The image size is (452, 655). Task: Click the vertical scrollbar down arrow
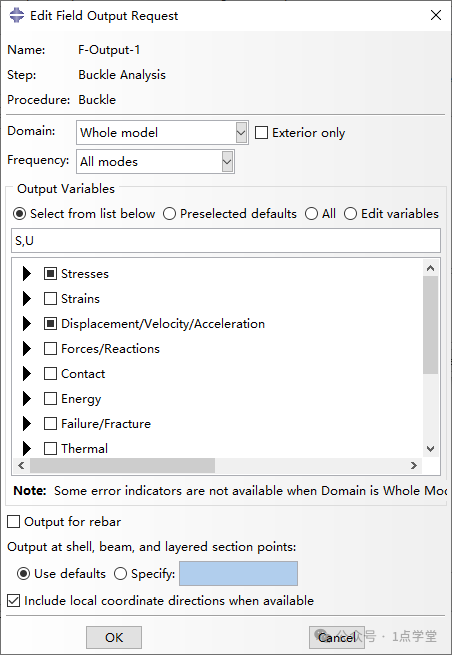coord(431,449)
